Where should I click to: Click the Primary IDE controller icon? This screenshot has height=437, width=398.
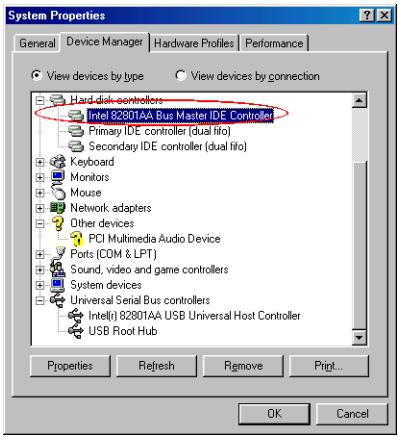[x=76, y=131]
